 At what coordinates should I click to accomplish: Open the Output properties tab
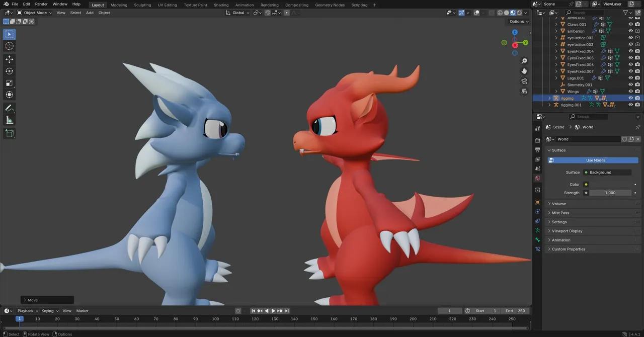[x=537, y=150]
